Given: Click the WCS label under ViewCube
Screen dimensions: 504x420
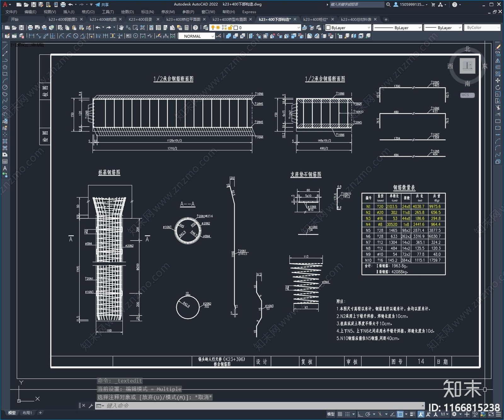Looking at the screenshot, I should [467, 95].
